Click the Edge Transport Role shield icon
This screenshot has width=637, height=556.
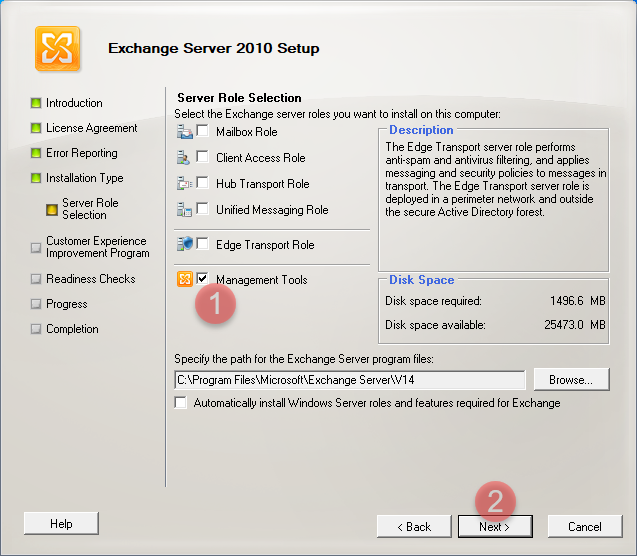(184, 244)
